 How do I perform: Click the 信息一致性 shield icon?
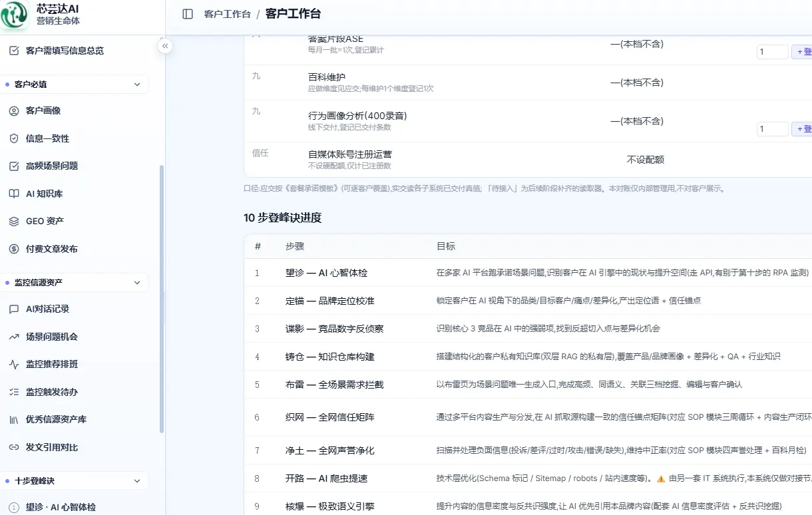coord(14,138)
